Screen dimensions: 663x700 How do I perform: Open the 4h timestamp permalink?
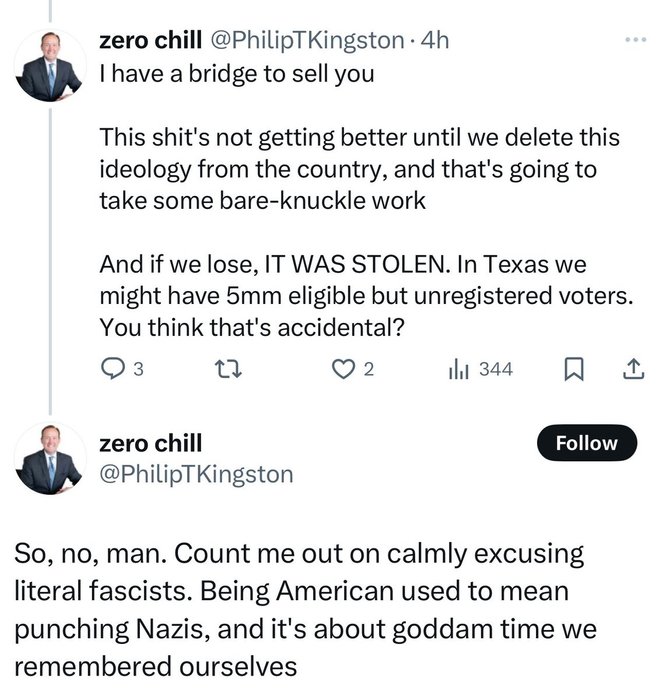(x=437, y=42)
